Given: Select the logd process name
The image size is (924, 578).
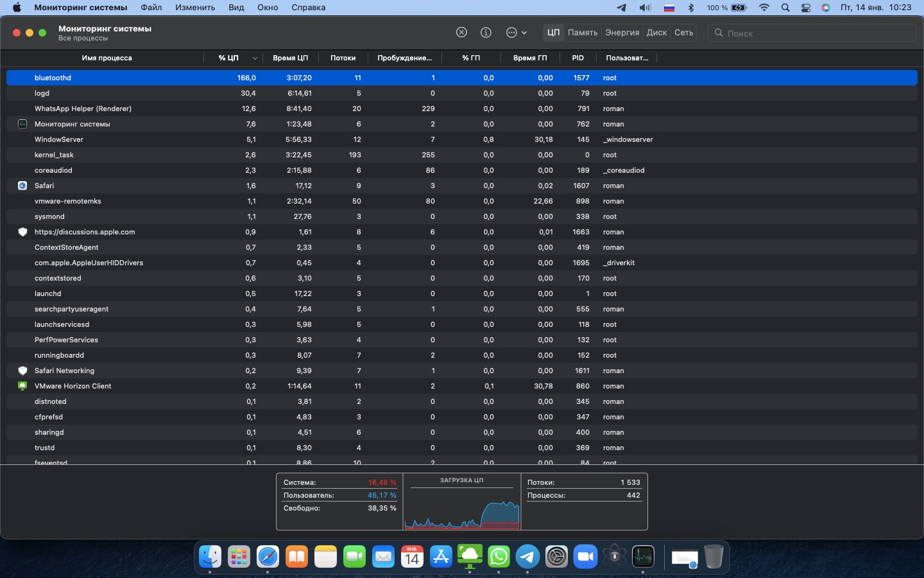Looking at the screenshot, I should [x=42, y=93].
